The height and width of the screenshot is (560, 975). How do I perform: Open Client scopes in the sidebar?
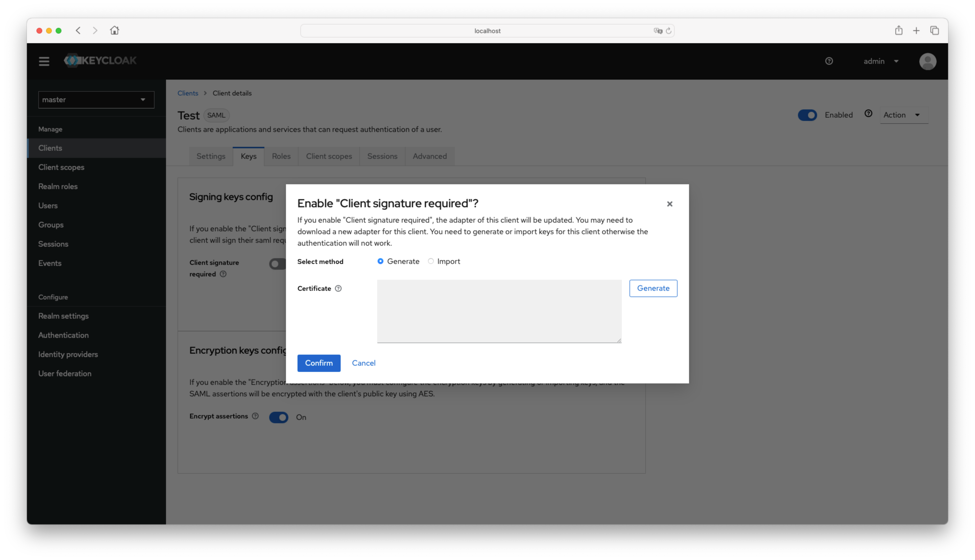click(x=96, y=167)
